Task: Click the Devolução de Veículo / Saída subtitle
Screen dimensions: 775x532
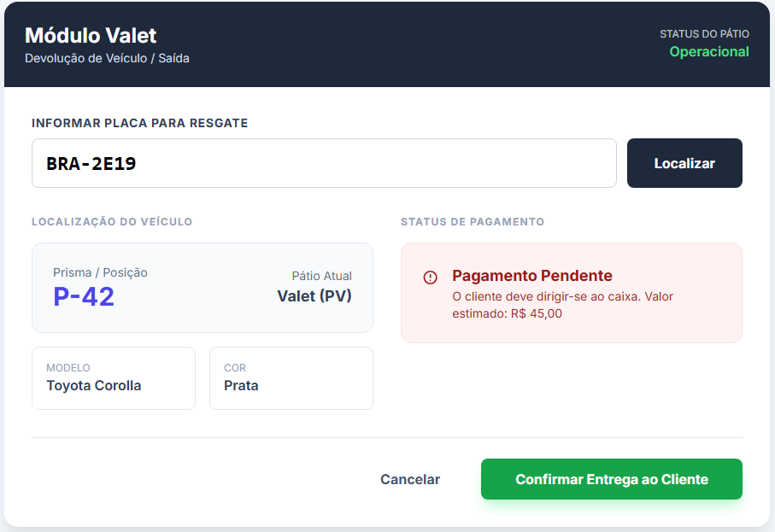Action: pos(107,59)
